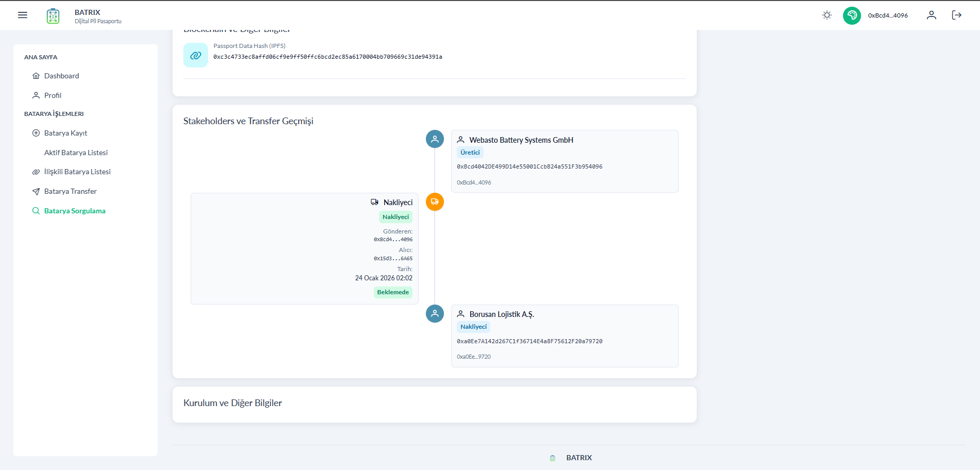Toggle light/dark theme sun icon
The height and width of the screenshot is (470, 980).
pos(827,15)
